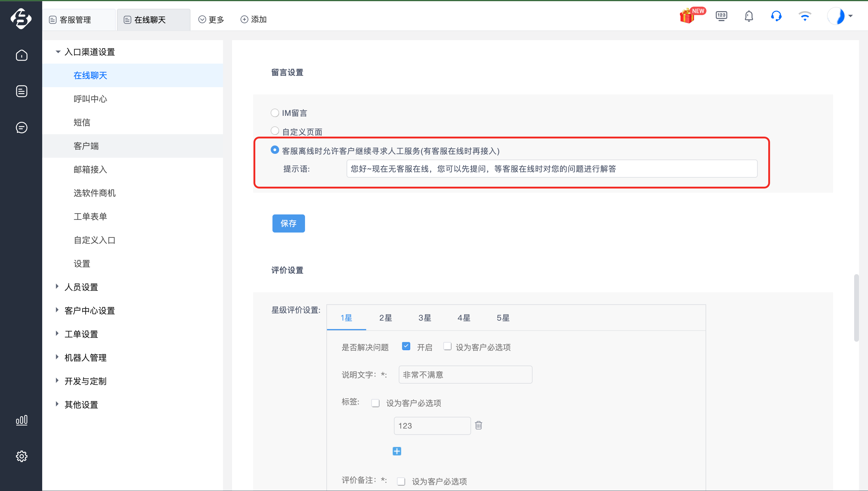Screen dimensions: 868x491
Task: Toggle the 开启 checkbox for 是否解决问题
Action: pos(406,346)
